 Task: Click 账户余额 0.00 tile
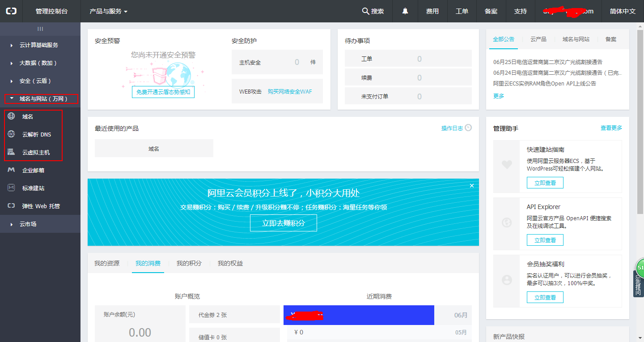(x=140, y=324)
